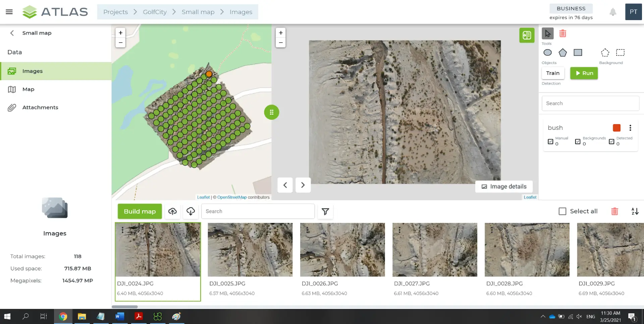Click the upload images cloud icon
644x324 pixels.
point(172,211)
